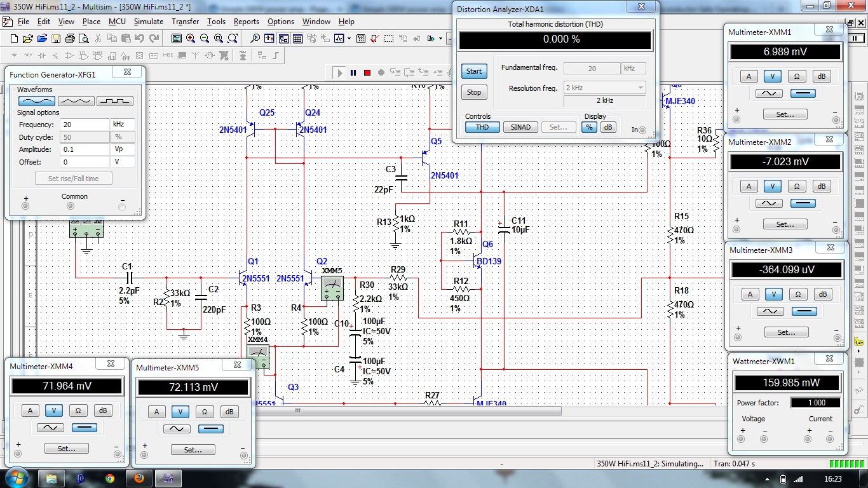Select THD mode in Distortion Analyzer

coord(482,127)
